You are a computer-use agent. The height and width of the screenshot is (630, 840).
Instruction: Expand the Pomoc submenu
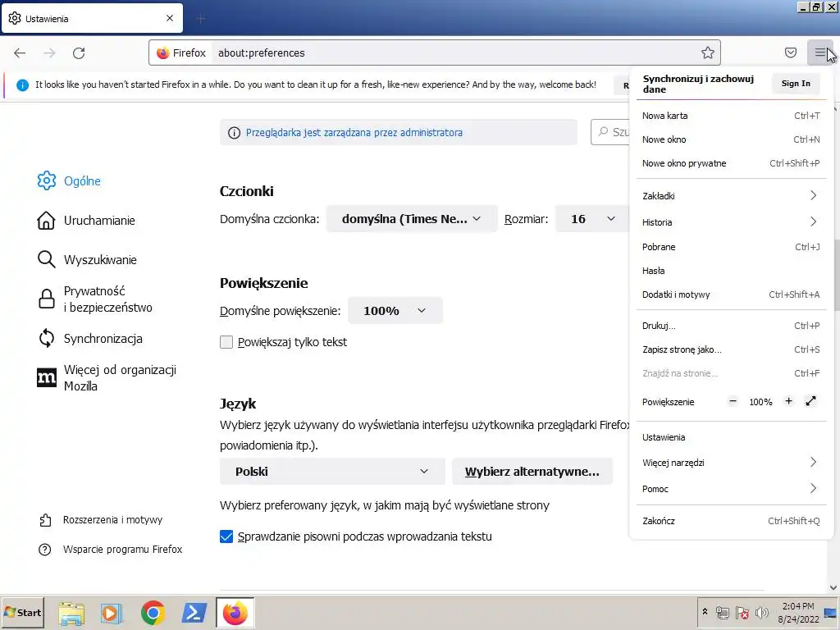pos(731,489)
